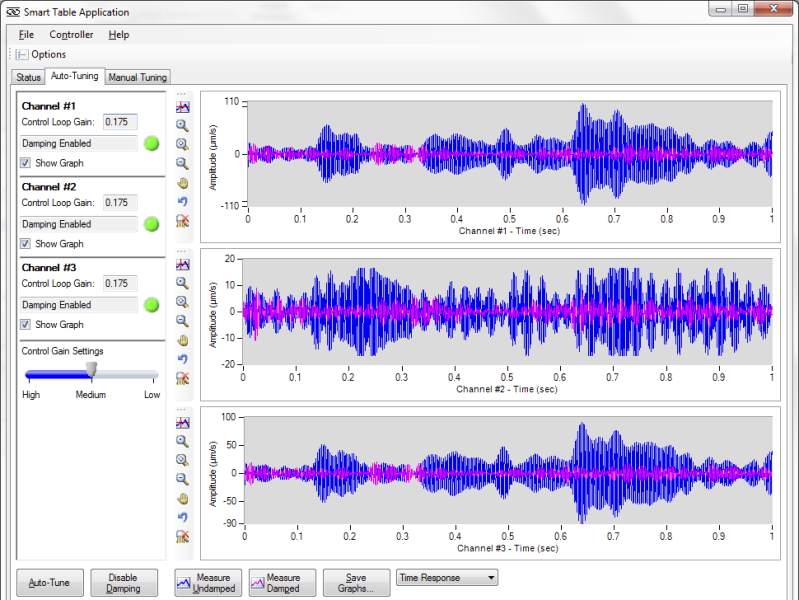Click the Channel #1 Control Loop Gain field
This screenshot has height=600, width=799.
[x=121, y=122]
